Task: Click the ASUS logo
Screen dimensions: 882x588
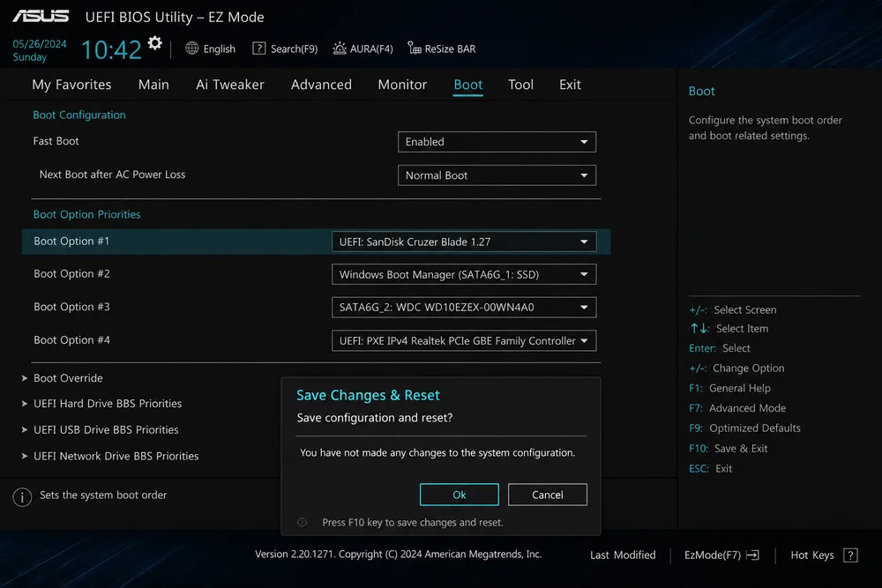Action: [x=41, y=16]
